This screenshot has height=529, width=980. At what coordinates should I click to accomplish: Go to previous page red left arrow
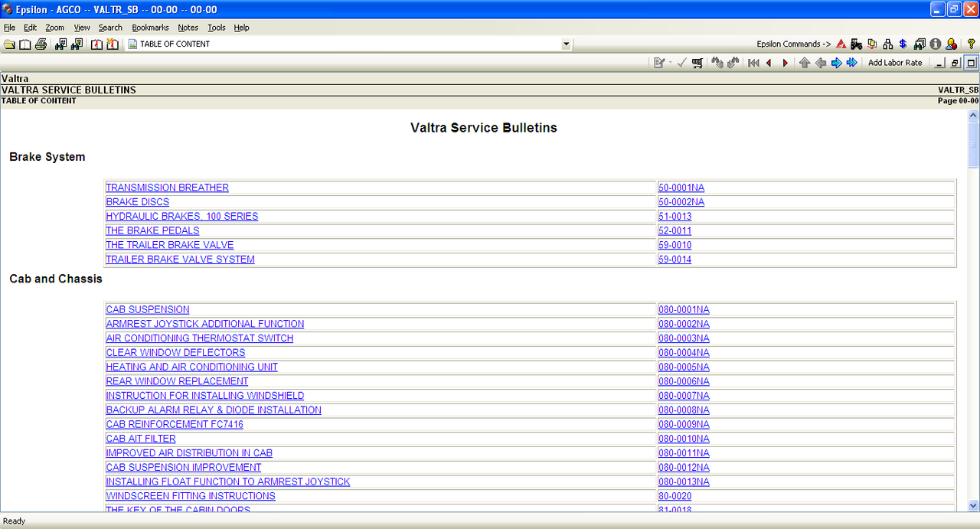[x=769, y=63]
